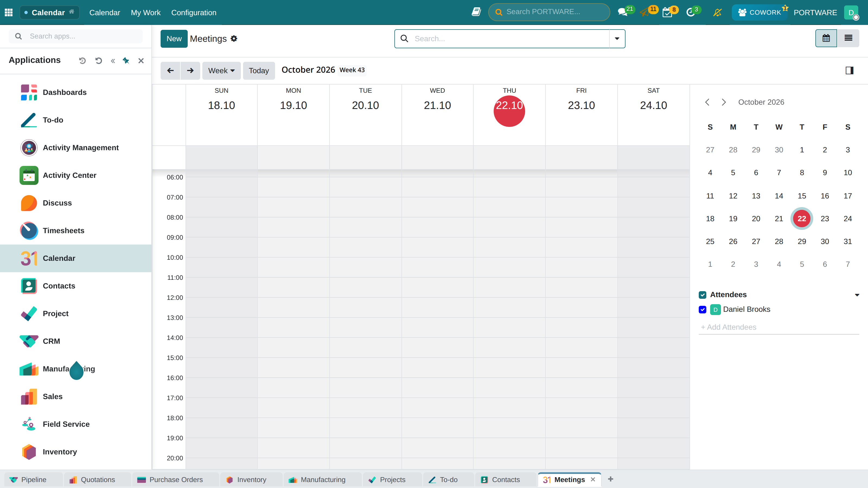Viewport: 868px width, 488px height.
Task: Go to the next week
Action: pos(190,71)
